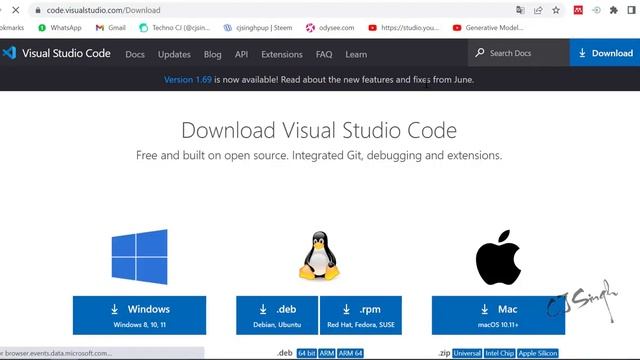Screen dimensions: 640x360
Task: Toggle the browser side panel icon
Action: 631,10
